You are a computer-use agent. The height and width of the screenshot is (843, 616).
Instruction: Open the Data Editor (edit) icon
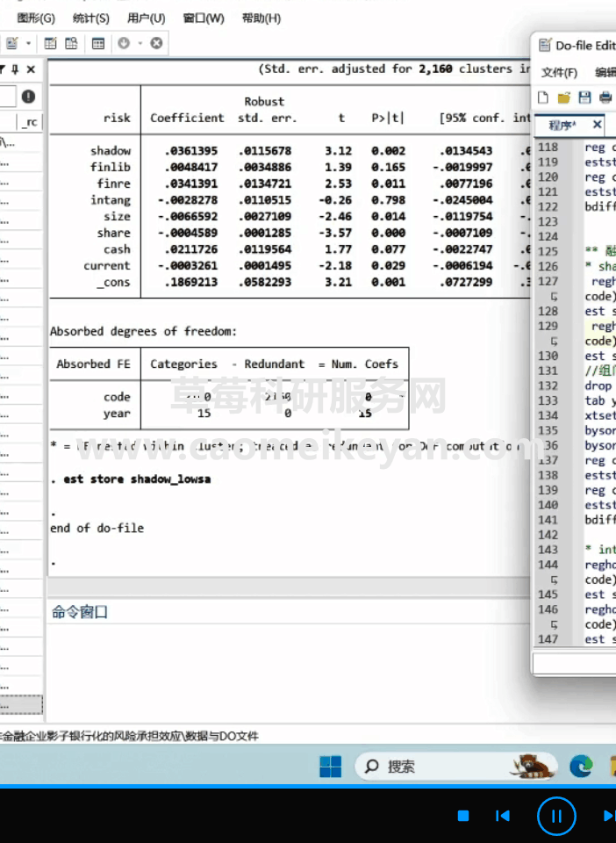51,43
